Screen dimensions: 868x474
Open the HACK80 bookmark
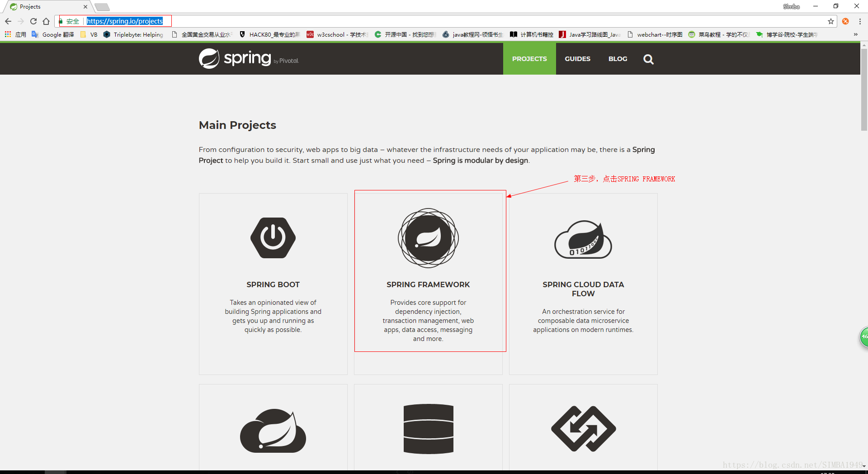(269, 34)
